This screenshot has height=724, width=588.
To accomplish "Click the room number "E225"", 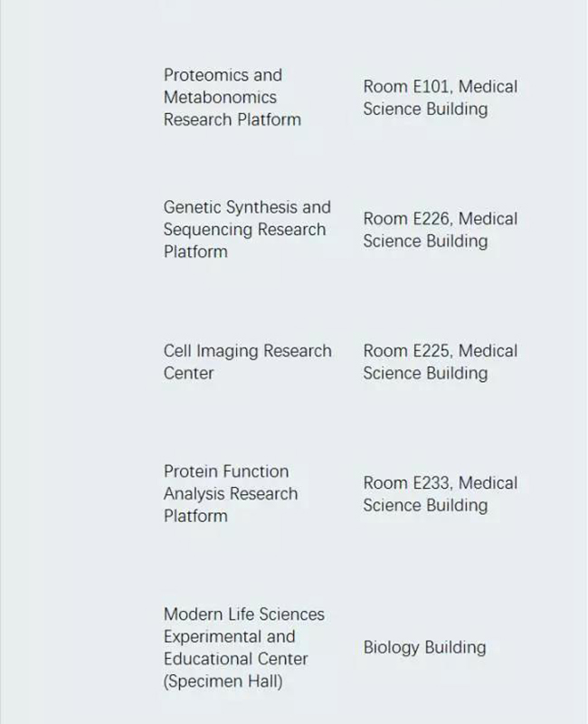I will pyautogui.click(x=431, y=351).
